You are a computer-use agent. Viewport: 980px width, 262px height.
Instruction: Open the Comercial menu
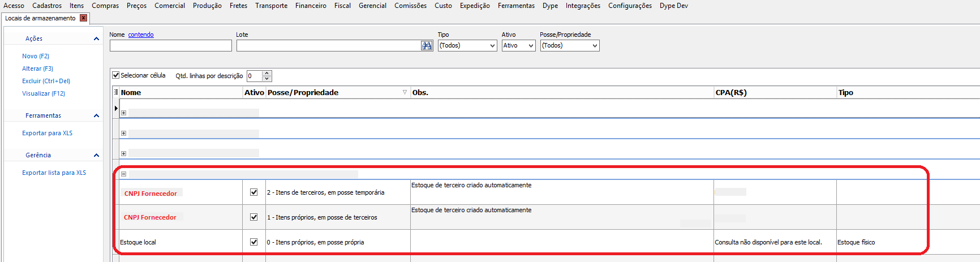[x=170, y=6]
